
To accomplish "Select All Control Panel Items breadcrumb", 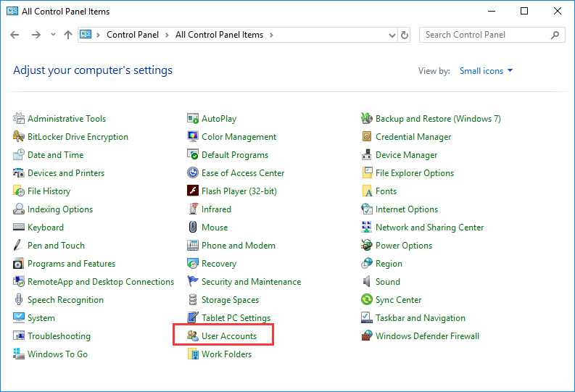I will pos(219,35).
